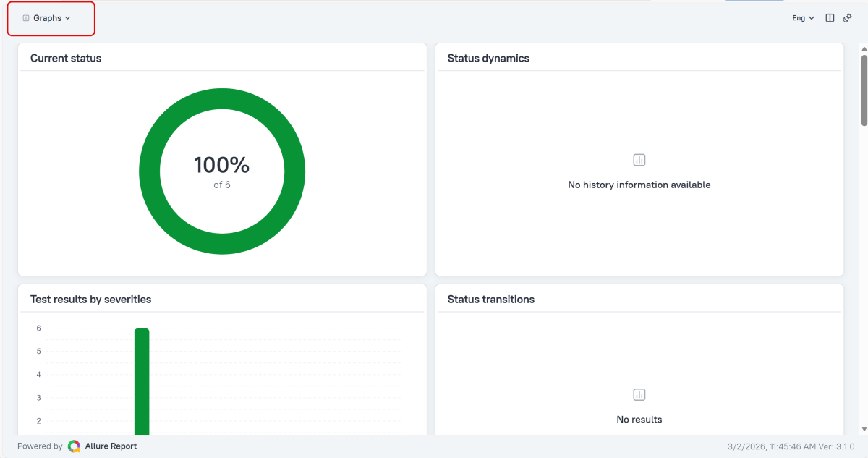Expand the Eng language selector
868x458 pixels.
[803, 18]
